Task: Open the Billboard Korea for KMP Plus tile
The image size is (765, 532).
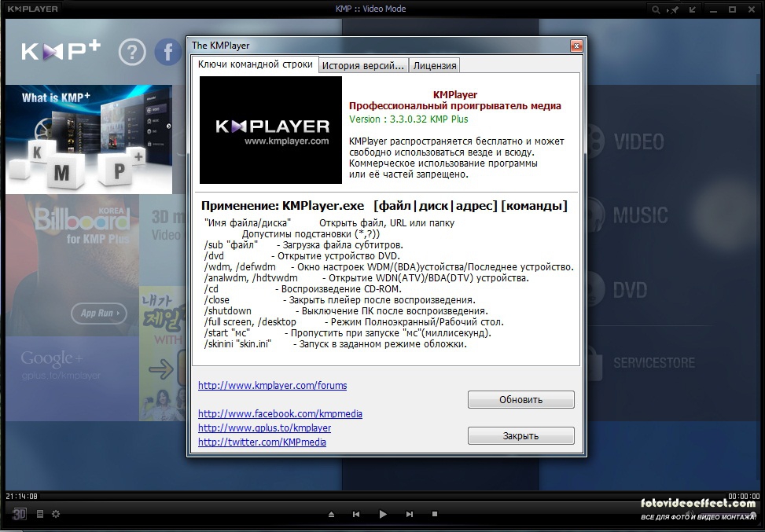Action: [72, 265]
